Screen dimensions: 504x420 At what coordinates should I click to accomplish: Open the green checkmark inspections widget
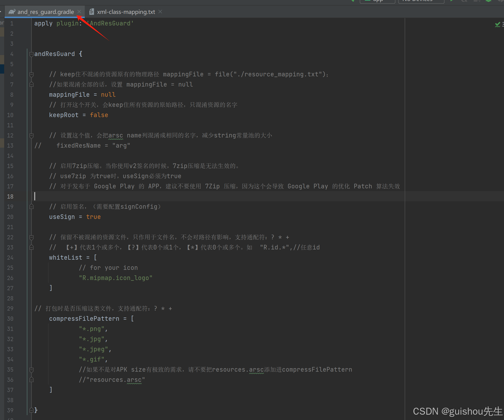point(497,25)
